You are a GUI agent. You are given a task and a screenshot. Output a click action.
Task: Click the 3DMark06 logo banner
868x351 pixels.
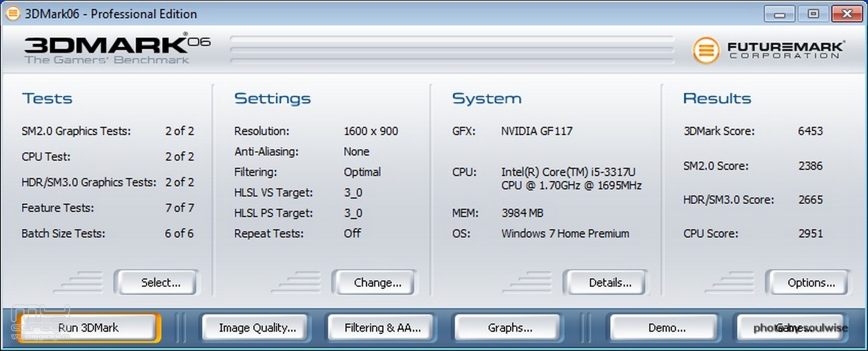click(x=117, y=49)
